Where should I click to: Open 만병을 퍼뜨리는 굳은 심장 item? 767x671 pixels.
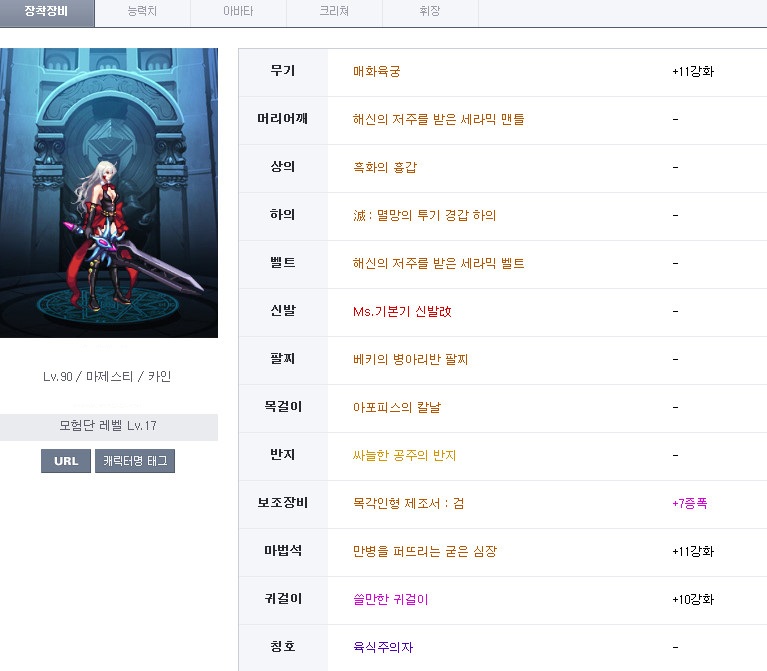coord(425,551)
